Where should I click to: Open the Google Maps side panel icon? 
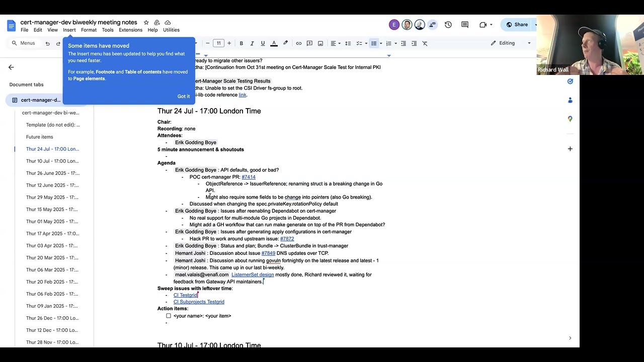click(570, 119)
